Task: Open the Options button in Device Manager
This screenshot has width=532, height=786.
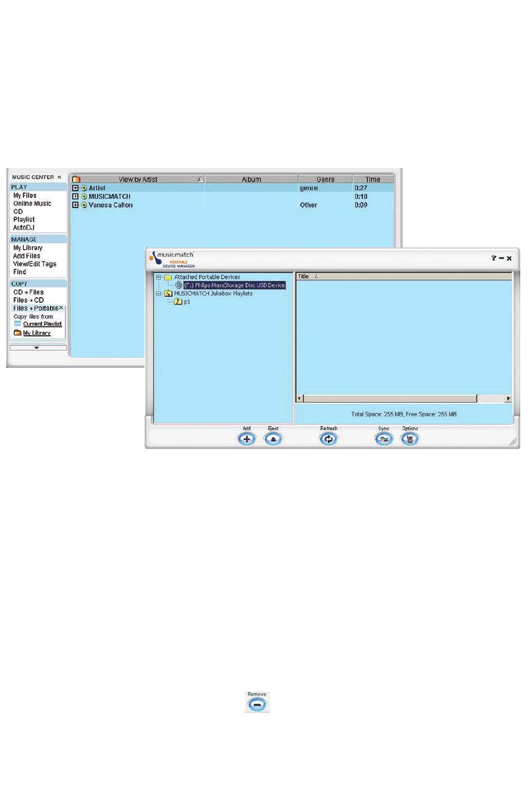Action: tap(409, 439)
